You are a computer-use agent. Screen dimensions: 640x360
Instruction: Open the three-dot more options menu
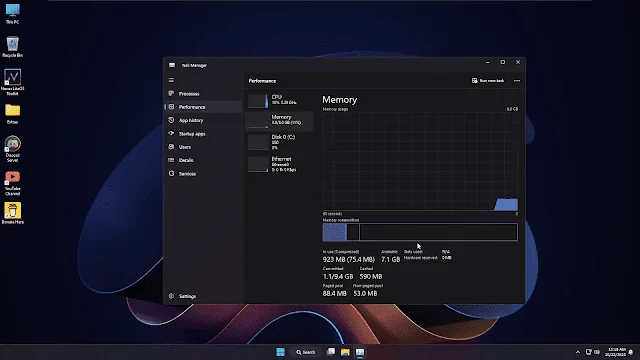517,80
